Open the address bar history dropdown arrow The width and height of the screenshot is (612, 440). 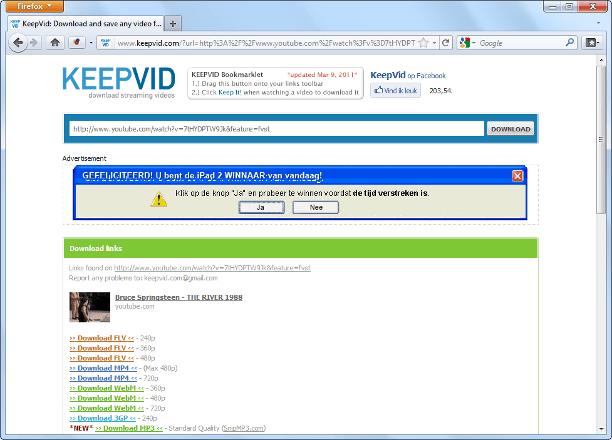point(434,43)
